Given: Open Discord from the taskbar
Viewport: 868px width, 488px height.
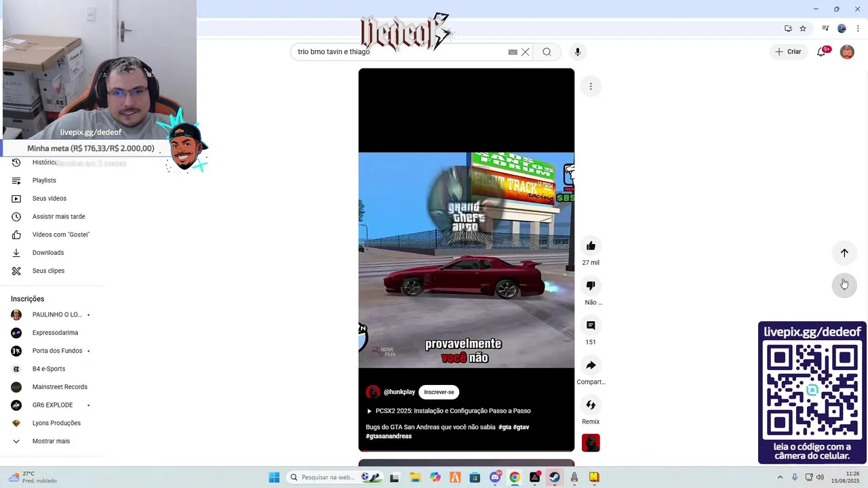Looking at the screenshot, I should pyautogui.click(x=496, y=477).
